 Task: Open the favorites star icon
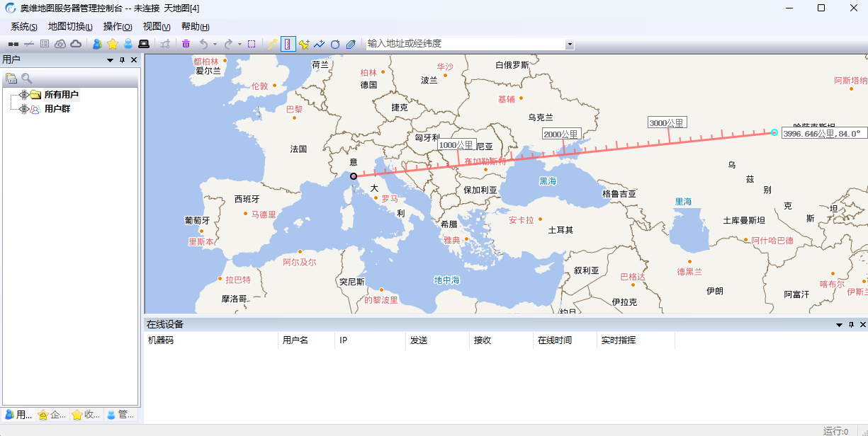click(x=113, y=44)
